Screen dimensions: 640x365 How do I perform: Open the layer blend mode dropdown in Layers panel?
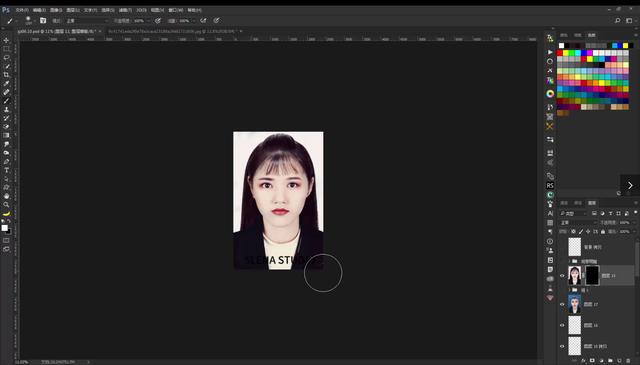click(578, 223)
